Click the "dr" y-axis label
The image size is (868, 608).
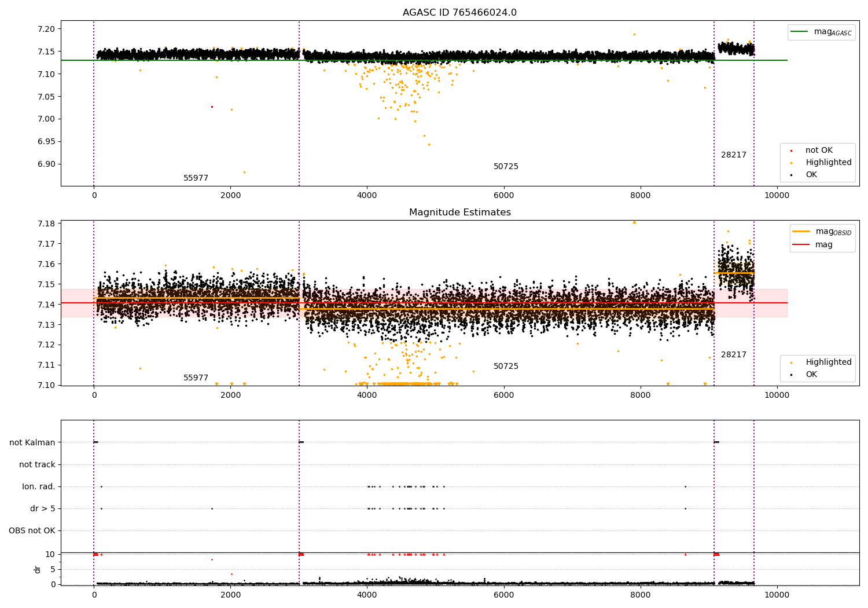point(38,569)
